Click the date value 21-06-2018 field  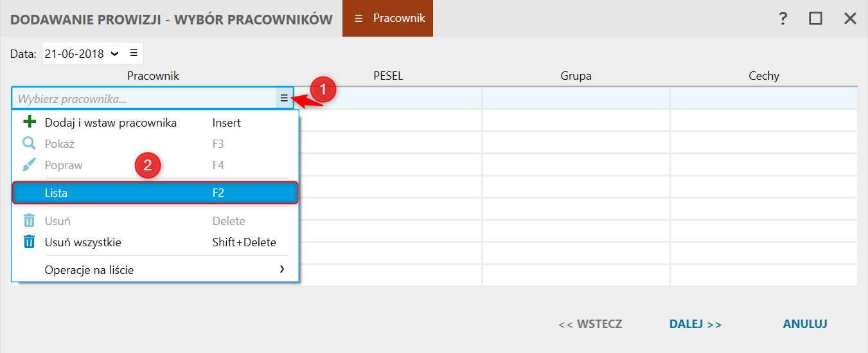point(75,54)
